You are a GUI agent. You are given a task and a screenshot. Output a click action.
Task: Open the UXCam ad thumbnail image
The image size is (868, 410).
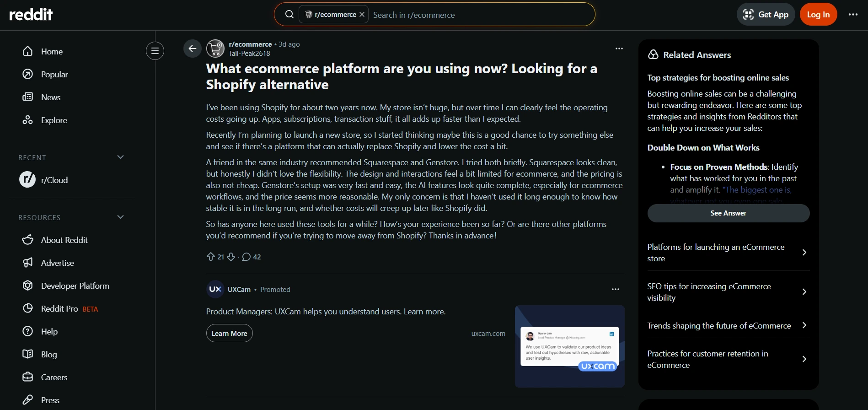[x=569, y=346]
